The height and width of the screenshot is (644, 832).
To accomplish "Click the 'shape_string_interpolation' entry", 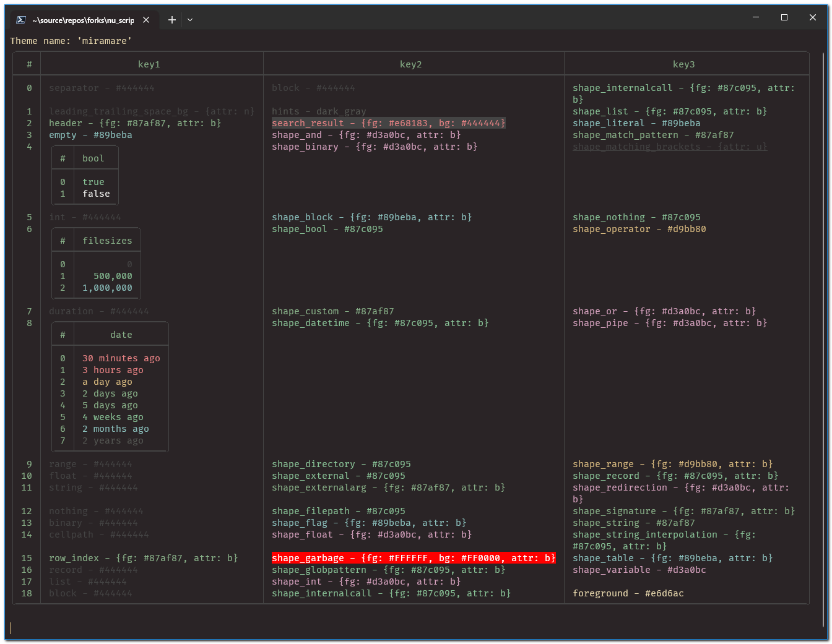I will pyautogui.click(x=664, y=540).
